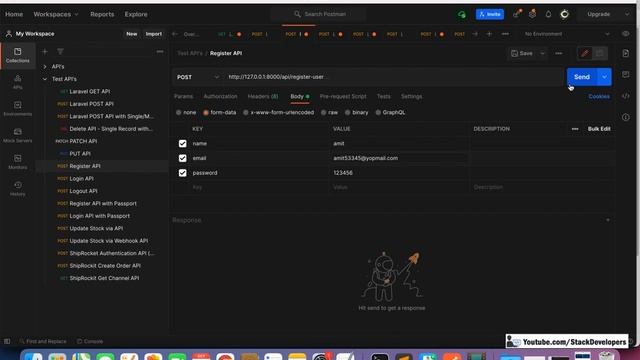Open the documentation icon in the right sidebar
Image resolution: width=640 pixels, height=360 pixels.
pos(626,53)
